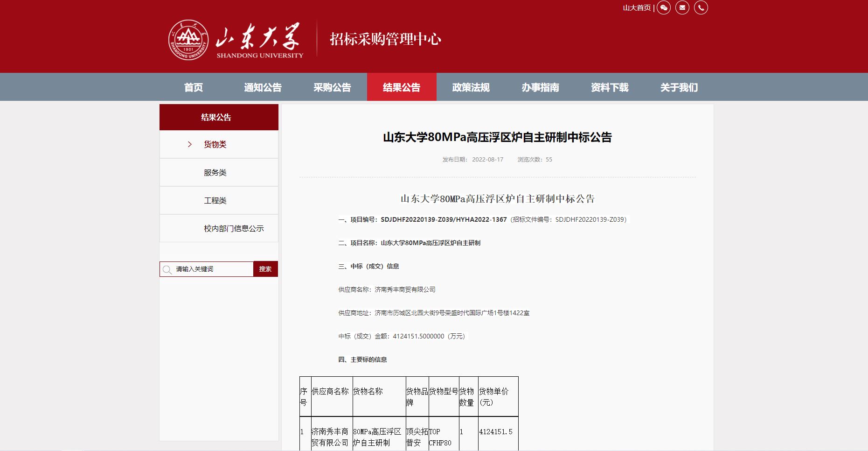Open the 首页 navigation tab
This screenshot has height=451, width=868.
194,87
